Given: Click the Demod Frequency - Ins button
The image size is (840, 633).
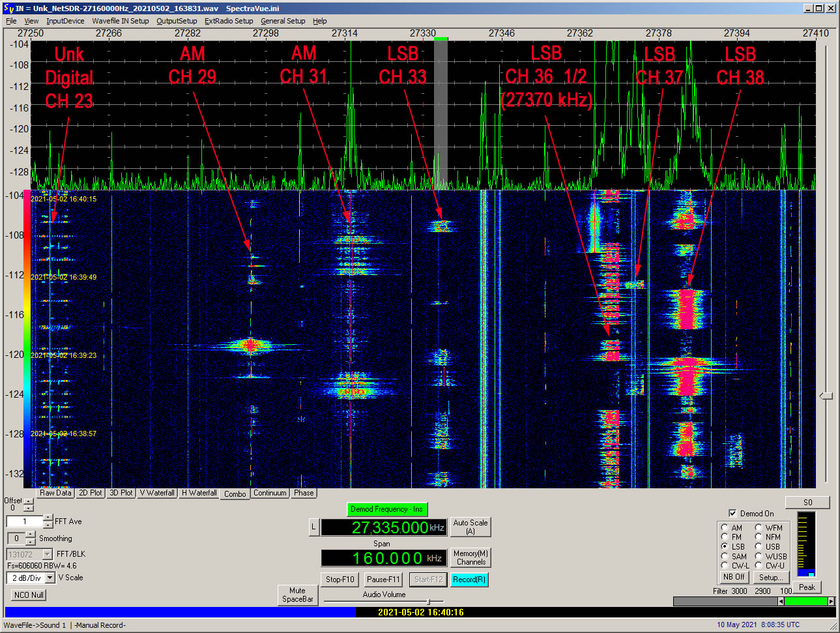Looking at the screenshot, I should click(x=386, y=509).
